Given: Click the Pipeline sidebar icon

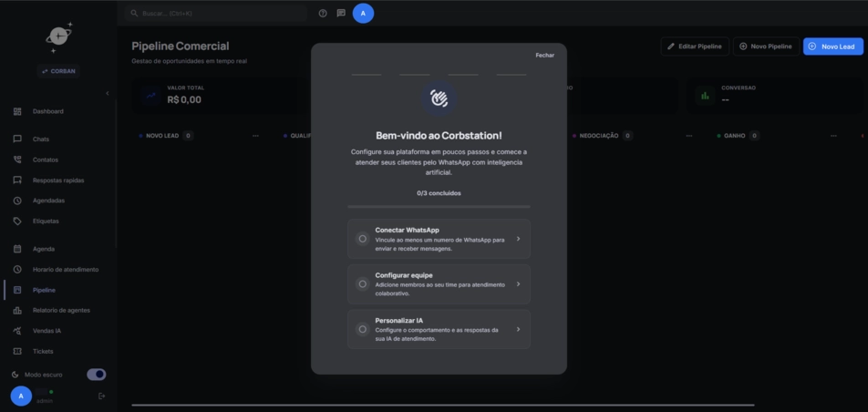Looking at the screenshot, I should pos(17,290).
